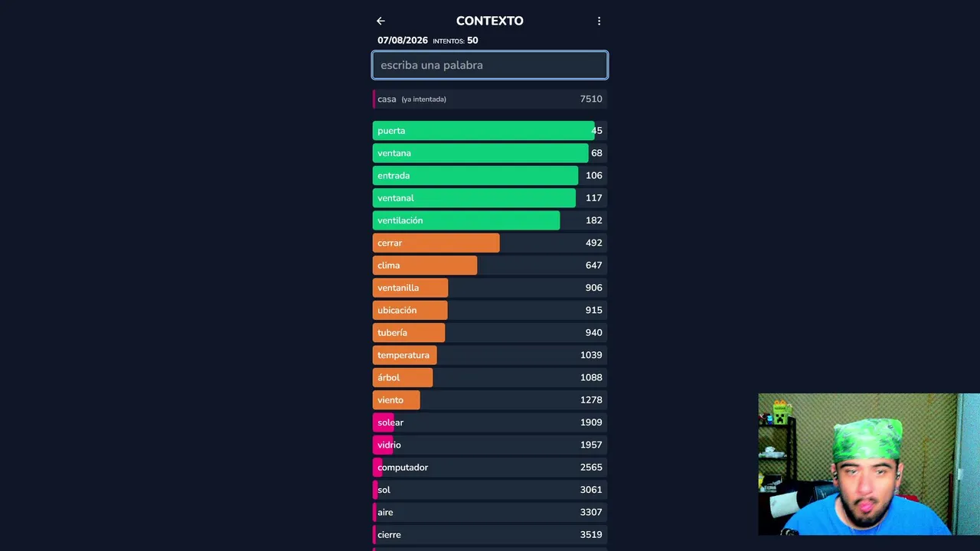The height and width of the screenshot is (551, 980).
Task: Click the 'tubería' guess row
Action: (490, 333)
